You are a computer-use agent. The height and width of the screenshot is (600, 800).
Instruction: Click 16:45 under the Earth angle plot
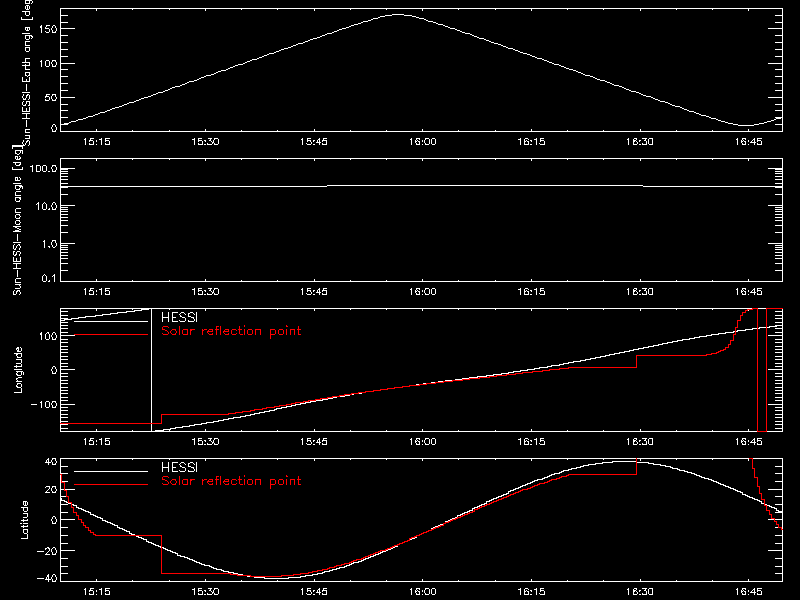pos(748,142)
